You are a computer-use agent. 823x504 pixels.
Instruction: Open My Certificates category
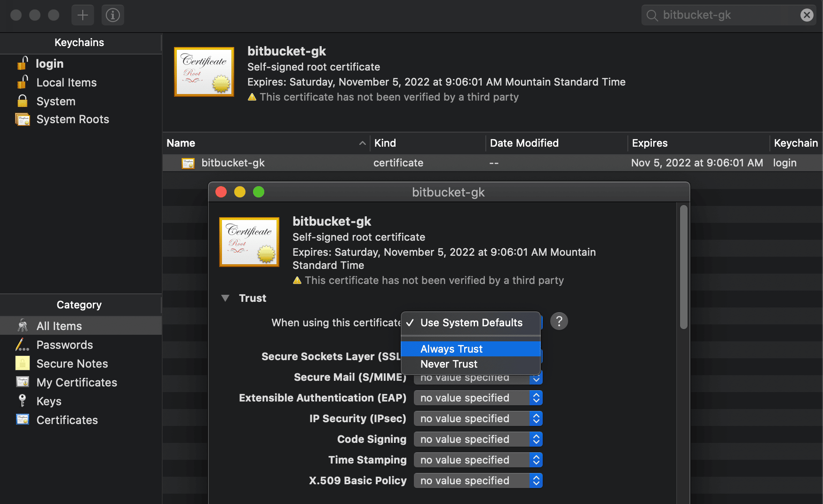point(77,383)
